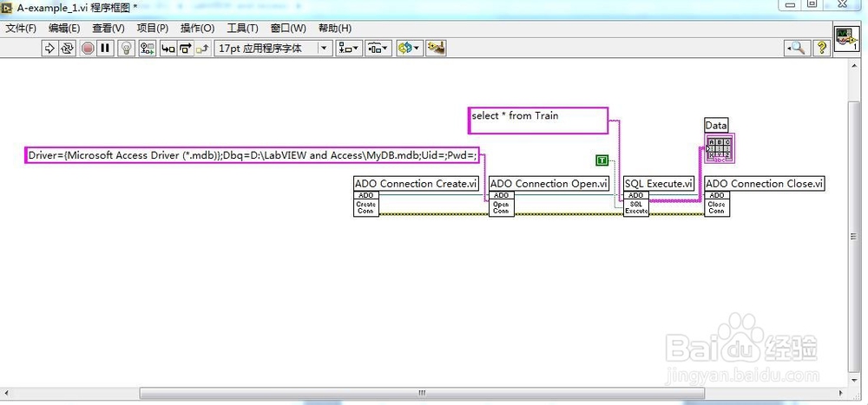Click 'SQL Execute.vi' label
Viewport: 868px width, 405px height.
coord(659,184)
